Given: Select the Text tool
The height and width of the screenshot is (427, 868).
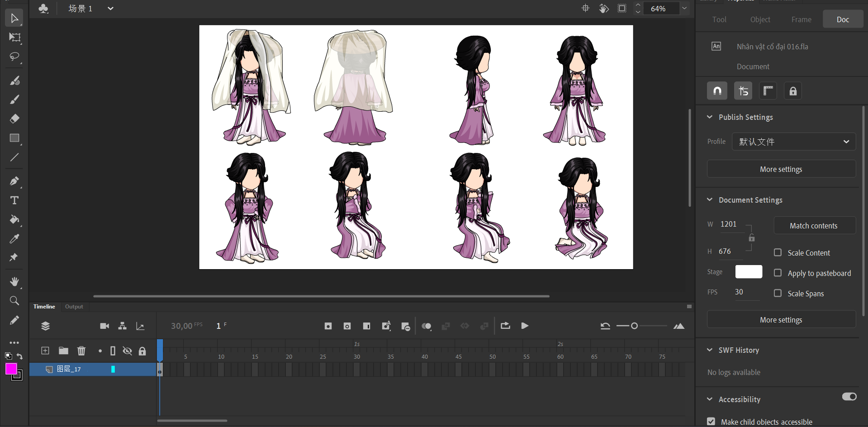Looking at the screenshot, I should pyautogui.click(x=14, y=200).
